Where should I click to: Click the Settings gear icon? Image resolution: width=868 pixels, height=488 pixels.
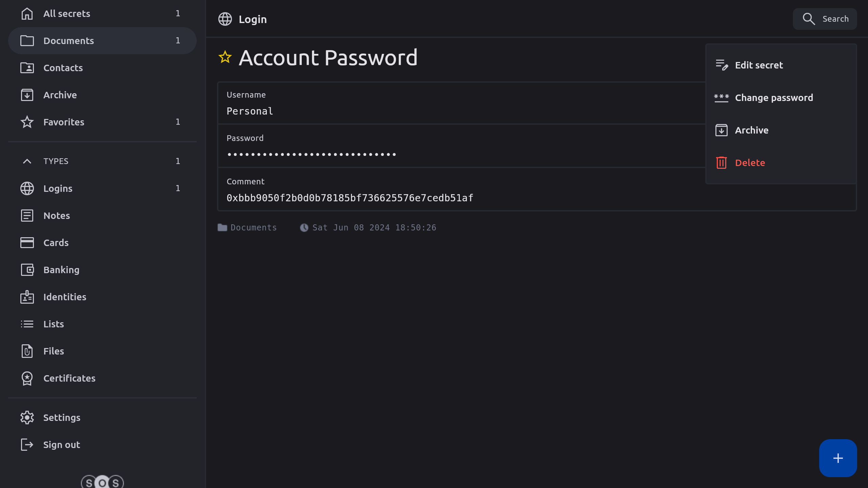(27, 418)
